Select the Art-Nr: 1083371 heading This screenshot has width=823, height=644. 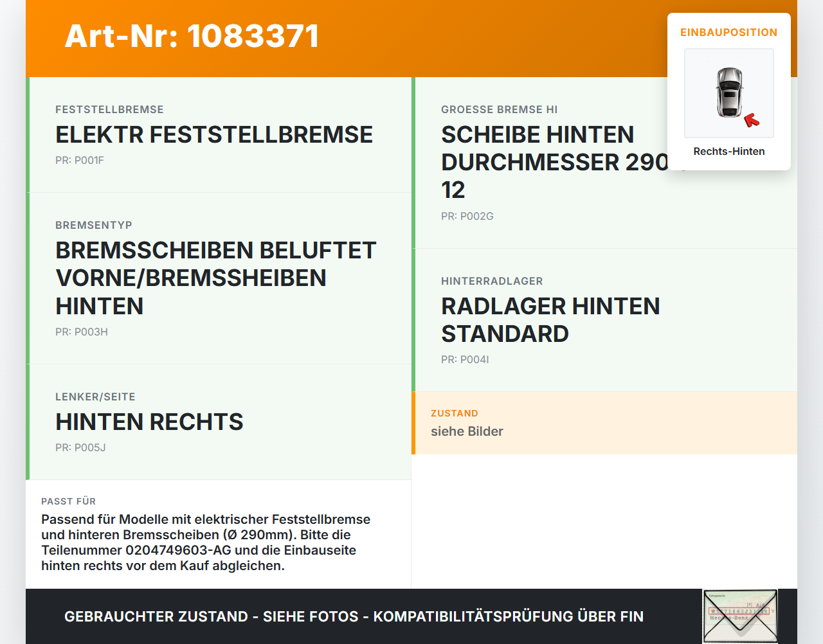192,36
